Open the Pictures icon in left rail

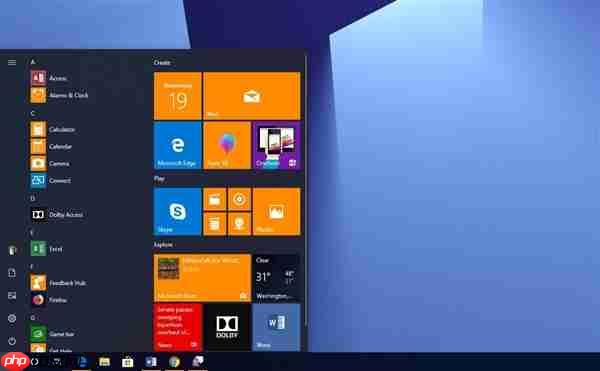12,296
